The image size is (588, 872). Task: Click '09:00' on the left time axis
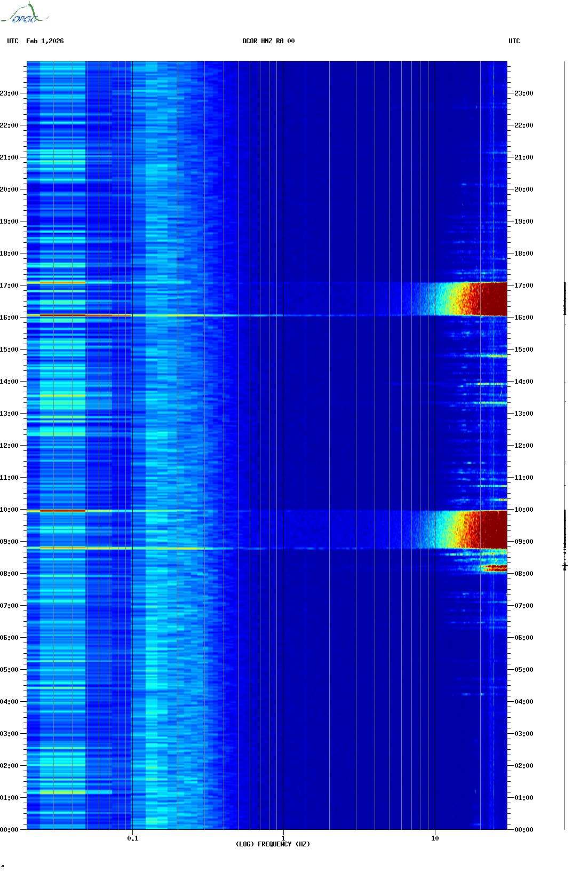pyautogui.click(x=9, y=542)
